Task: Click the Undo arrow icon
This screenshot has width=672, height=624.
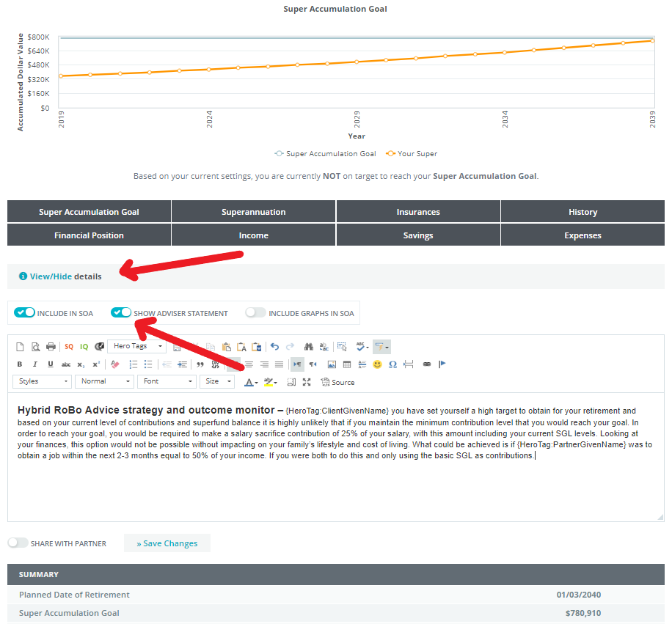Action: click(x=274, y=347)
